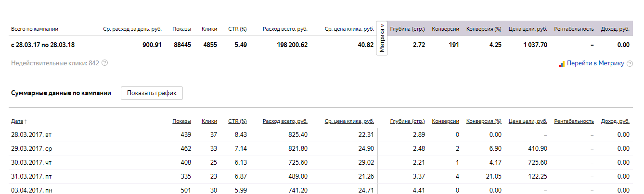Sort table by Дата column

pyautogui.click(x=19, y=121)
